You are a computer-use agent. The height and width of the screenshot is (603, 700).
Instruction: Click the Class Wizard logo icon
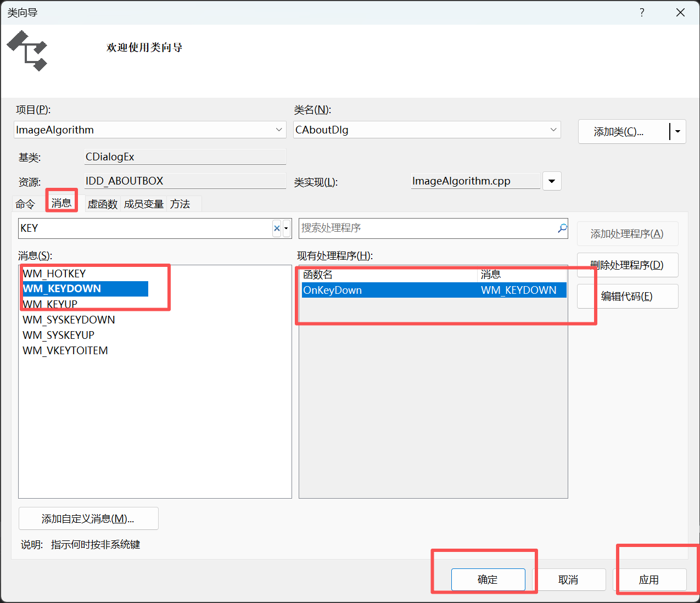tap(27, 51)
